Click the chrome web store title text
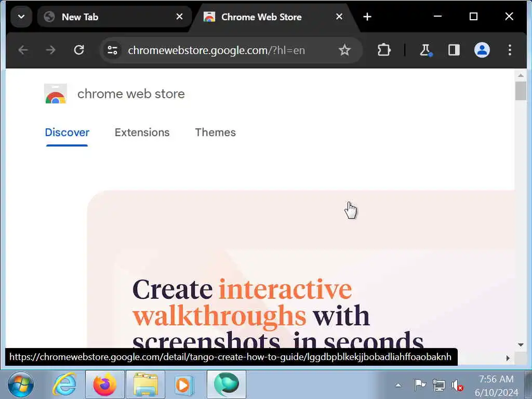 click(131, 94)
